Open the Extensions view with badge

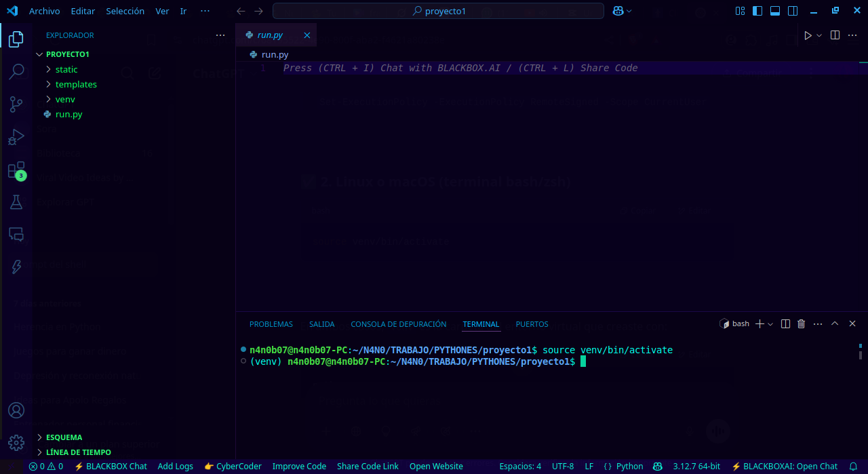click(16, 170)
